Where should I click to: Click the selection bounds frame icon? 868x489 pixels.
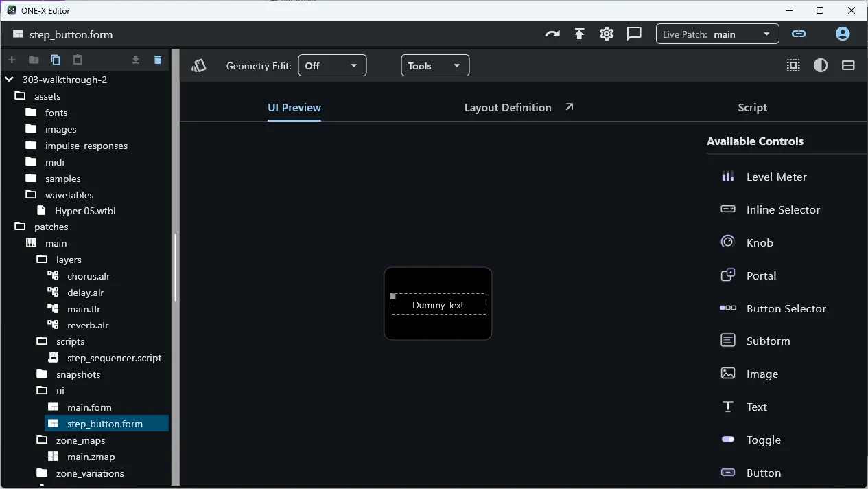[x=793, y=65]
